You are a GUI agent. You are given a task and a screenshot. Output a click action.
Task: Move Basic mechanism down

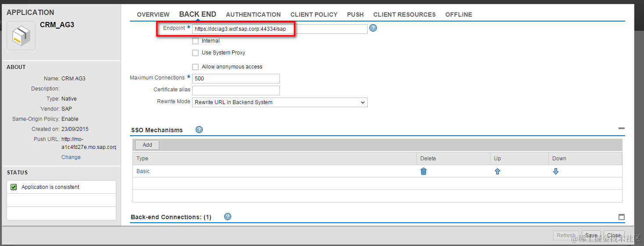pos(556,171)
